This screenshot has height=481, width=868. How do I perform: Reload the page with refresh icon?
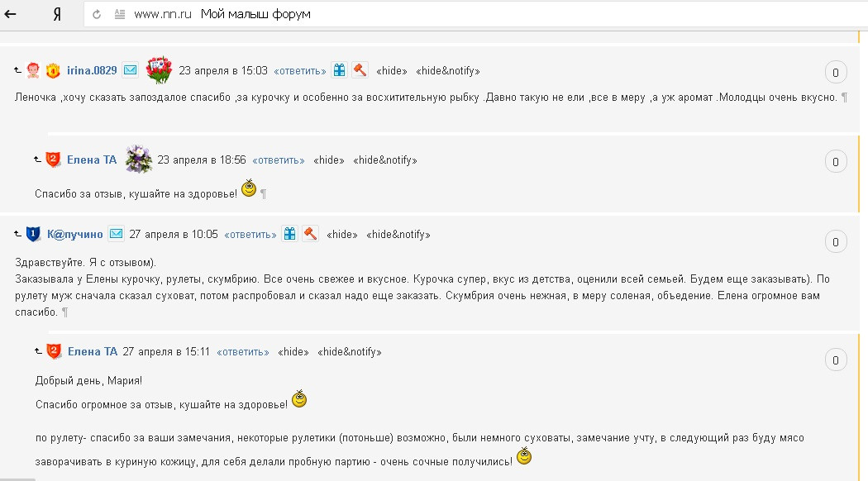97,14
